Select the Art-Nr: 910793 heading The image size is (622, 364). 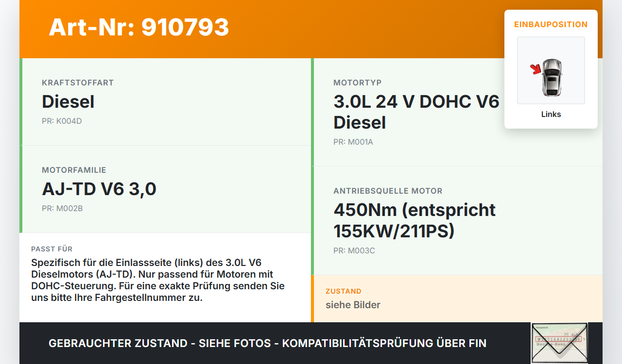click(138, 27)
